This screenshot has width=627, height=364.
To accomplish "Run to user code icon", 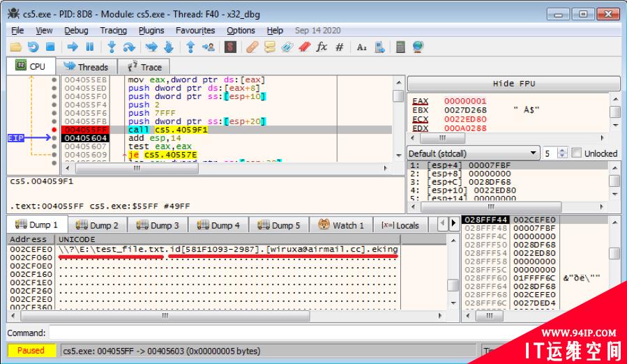I will (209, 47).
